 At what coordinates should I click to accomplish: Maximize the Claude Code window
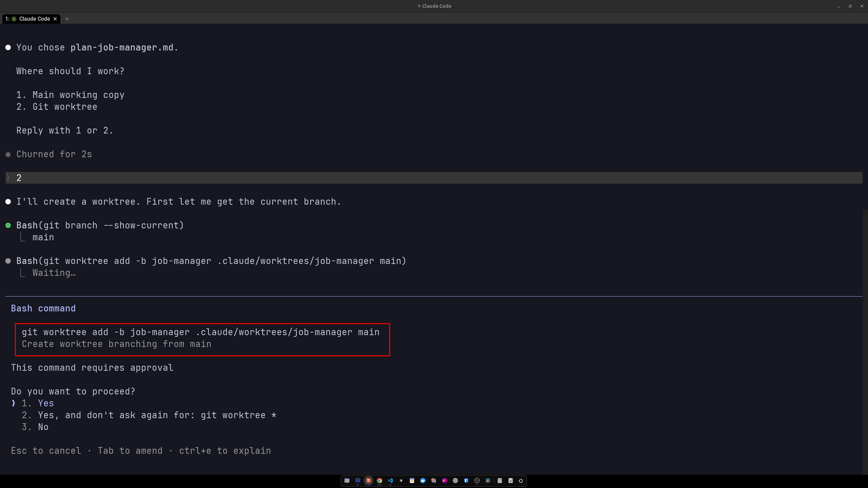pos(850,6)
